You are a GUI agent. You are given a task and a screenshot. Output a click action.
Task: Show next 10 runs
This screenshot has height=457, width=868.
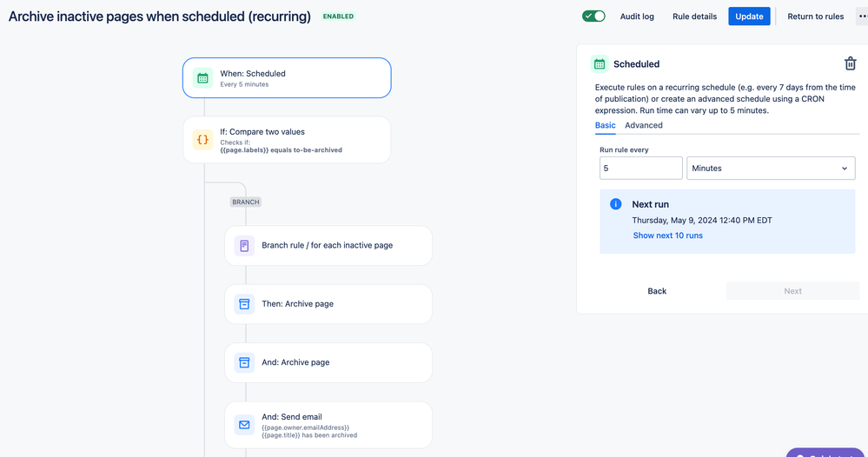[667, 235]
